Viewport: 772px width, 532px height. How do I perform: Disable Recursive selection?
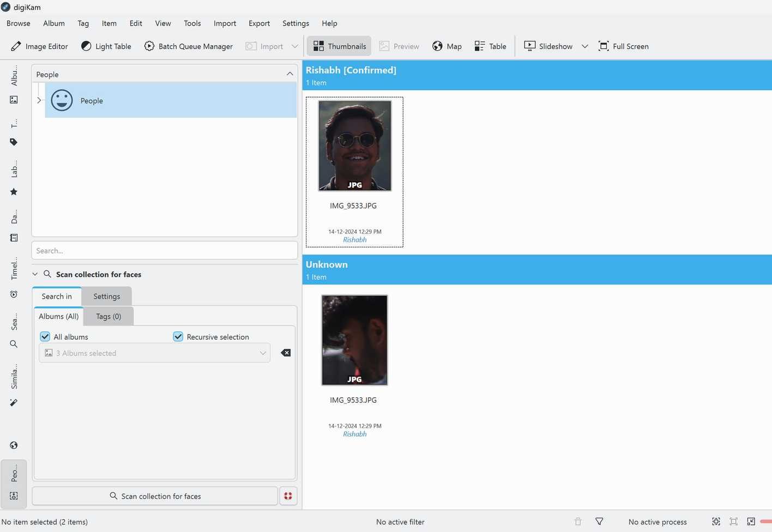(x=178, y=336)
